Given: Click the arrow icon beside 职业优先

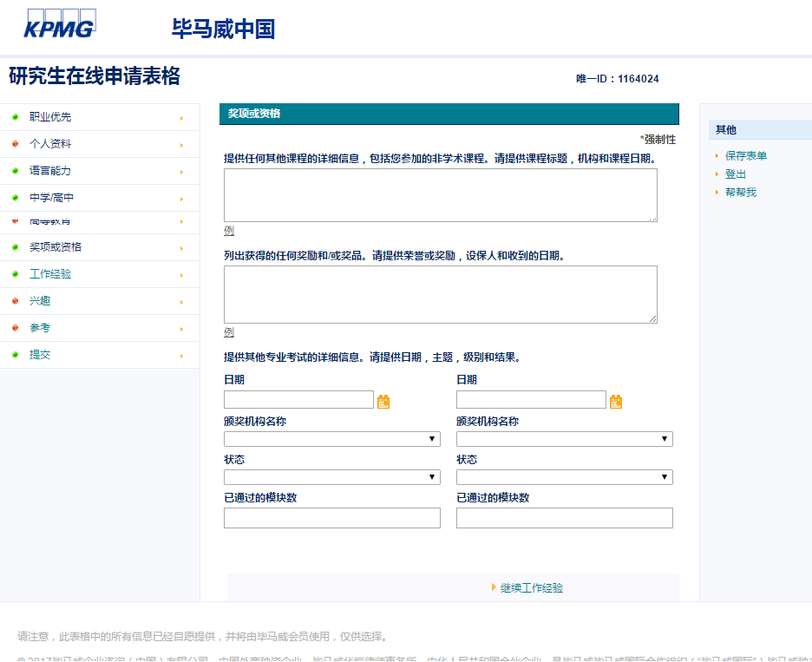Looking at the screenshot, I should tap(182, 119).
